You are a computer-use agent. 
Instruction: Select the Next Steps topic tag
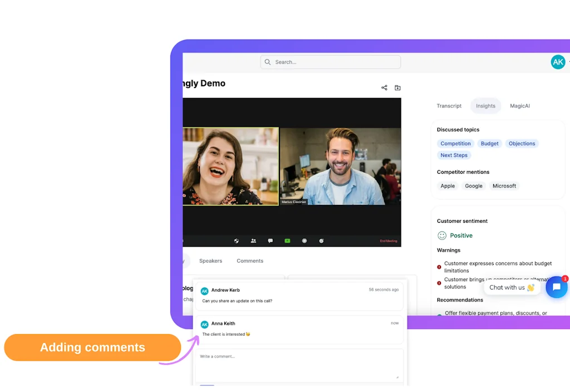pos(454,155)
